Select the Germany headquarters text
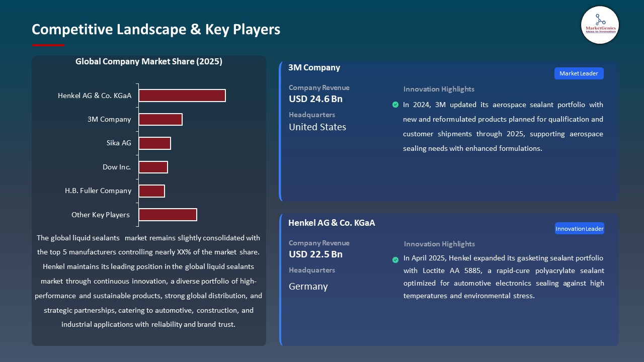The height and width of the screenshot is (362, 644). (308, 287)
